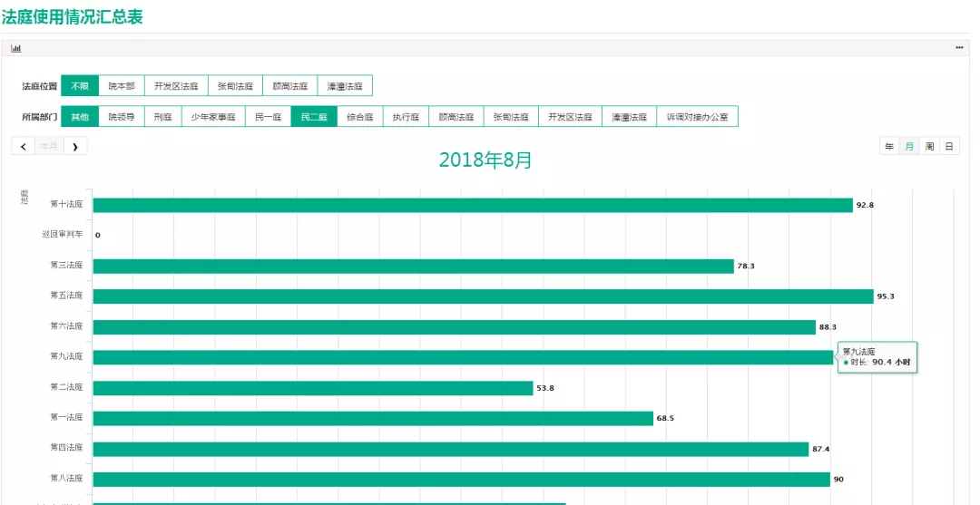
Task: Toggle 溱潼法庭 in 所属部门 row
Action: [x=630, y=117]
